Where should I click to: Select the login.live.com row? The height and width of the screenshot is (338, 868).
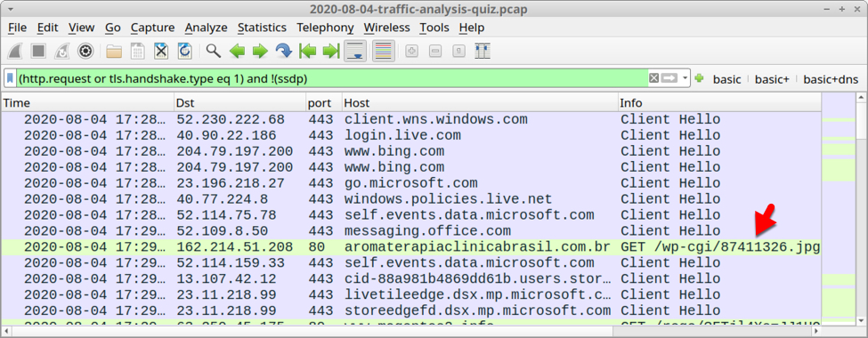[410, 135]
